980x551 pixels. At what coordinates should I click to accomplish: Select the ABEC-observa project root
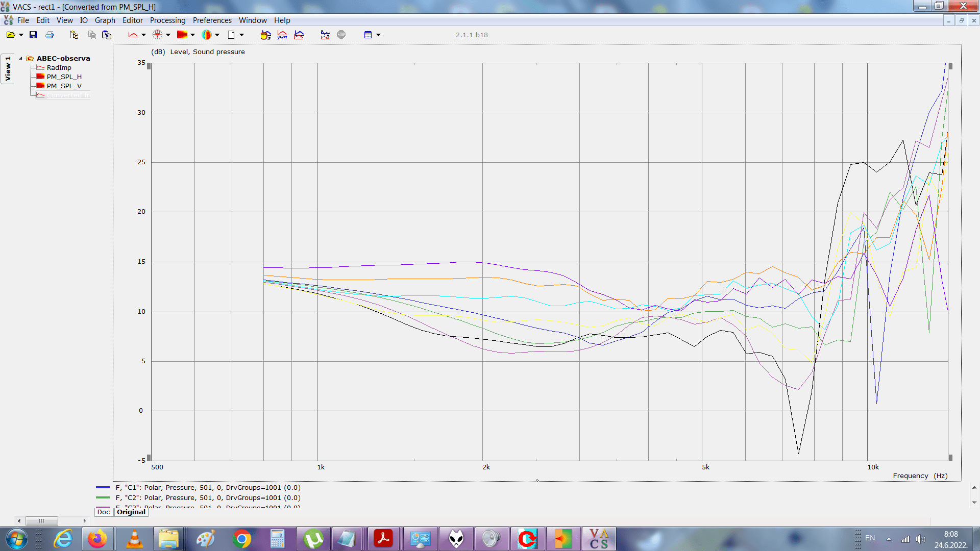tap(63, 59)
